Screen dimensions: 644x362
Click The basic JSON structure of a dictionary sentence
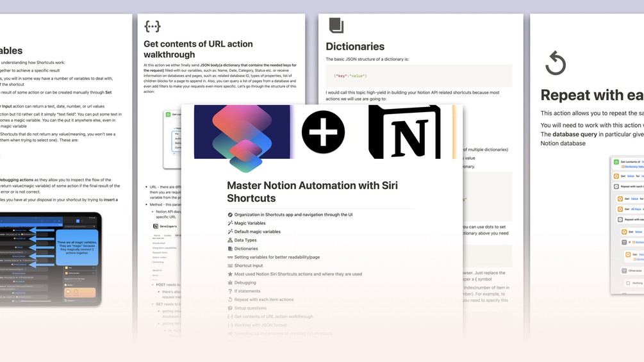[367, 59]
